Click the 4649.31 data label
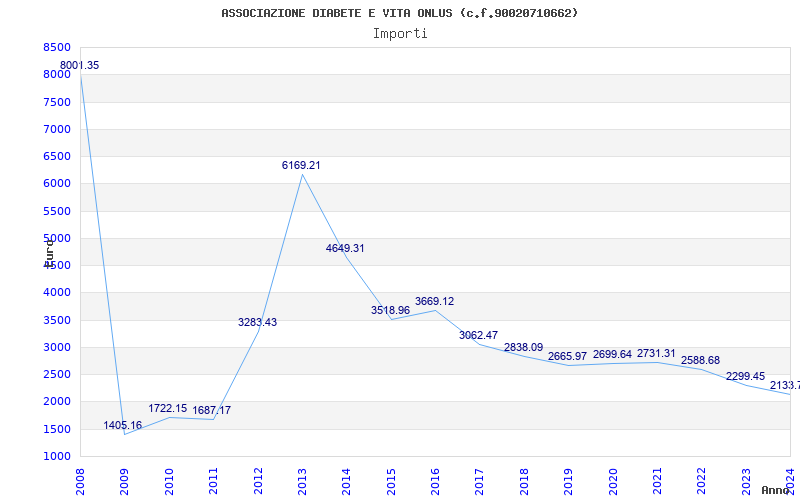 345,249
